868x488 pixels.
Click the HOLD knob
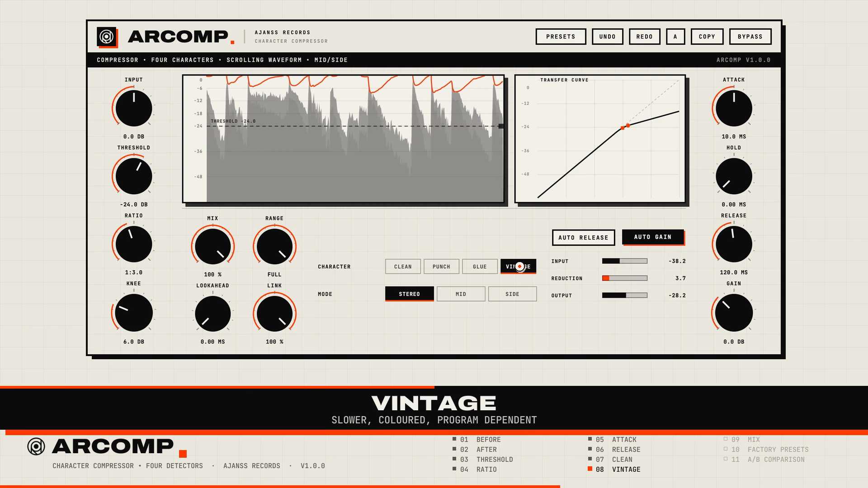point(734,176)
